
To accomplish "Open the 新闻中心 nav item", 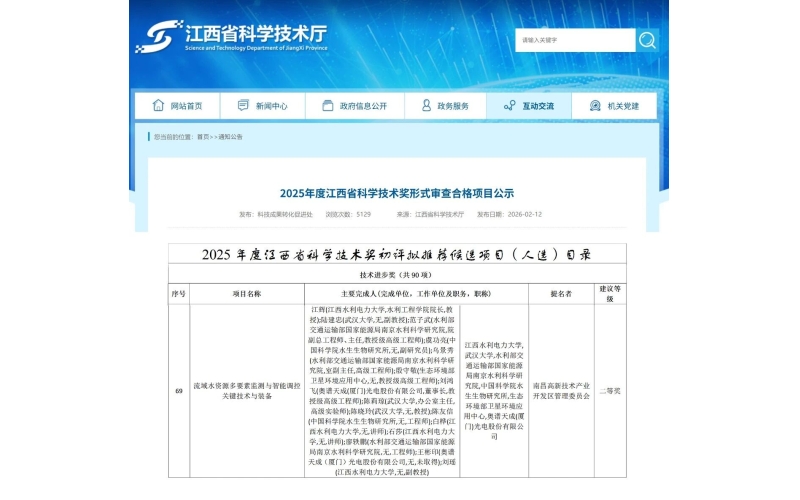I will (x=263, y=106).
